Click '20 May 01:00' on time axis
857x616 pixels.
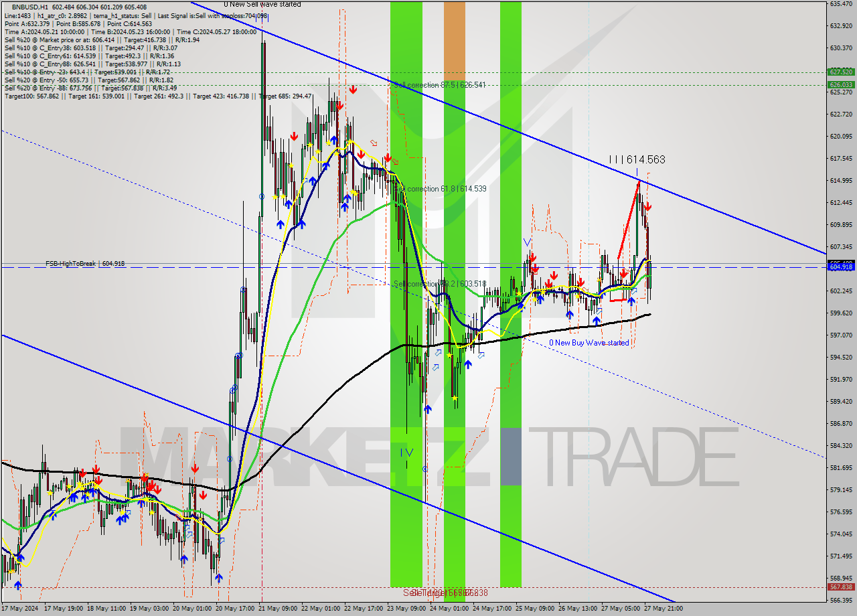(193, 609)
